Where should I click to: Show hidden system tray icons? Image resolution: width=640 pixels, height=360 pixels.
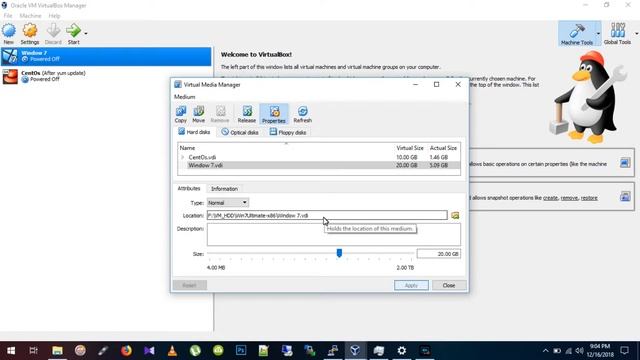tap(545, 351)
